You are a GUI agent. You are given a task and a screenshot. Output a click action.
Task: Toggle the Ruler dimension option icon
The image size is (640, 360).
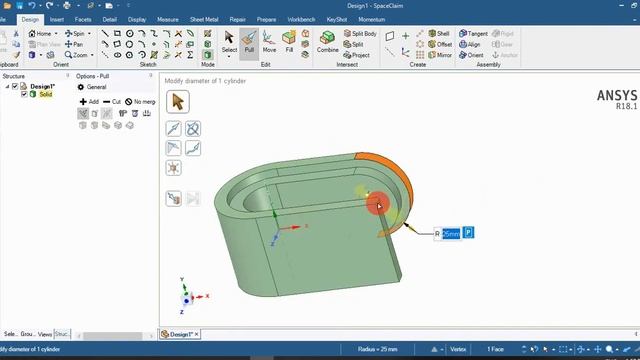(147, 113)
